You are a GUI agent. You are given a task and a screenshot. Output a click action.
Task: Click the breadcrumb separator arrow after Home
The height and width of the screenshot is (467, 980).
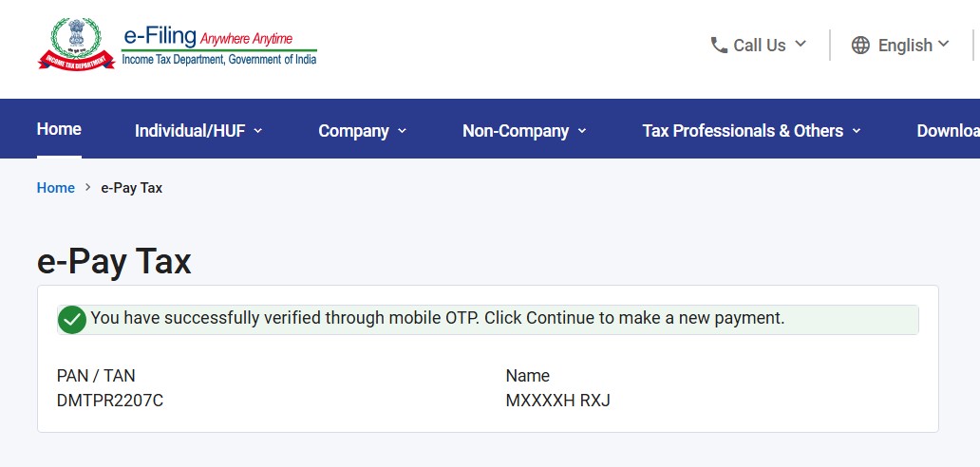coord(88,187)
